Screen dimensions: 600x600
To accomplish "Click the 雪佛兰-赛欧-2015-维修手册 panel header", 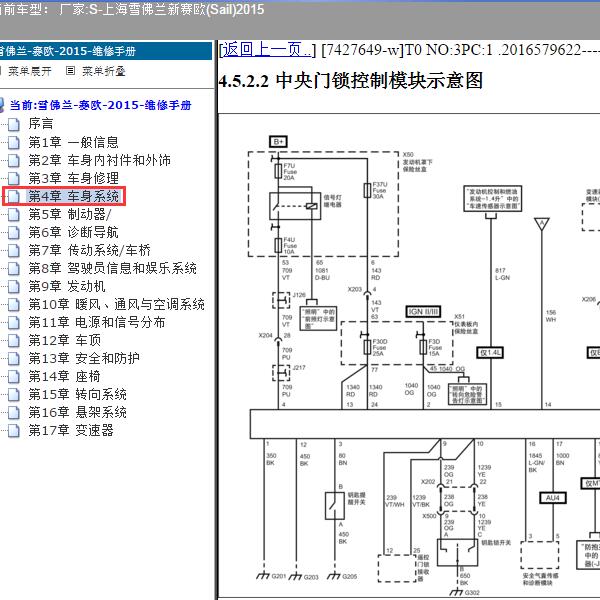I will [x=106, y=51].
